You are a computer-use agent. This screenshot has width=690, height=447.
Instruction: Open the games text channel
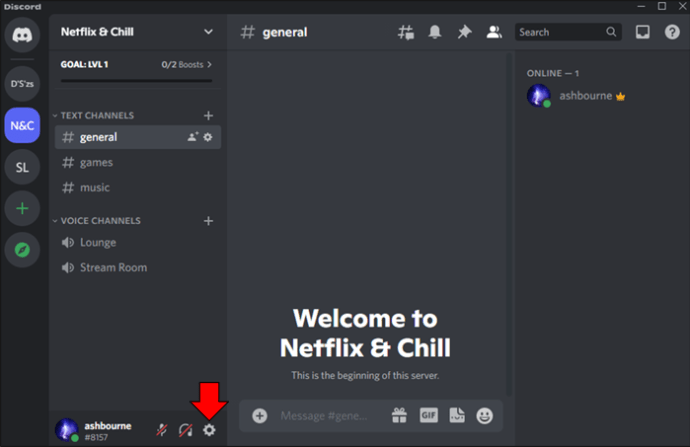[138, 163]
